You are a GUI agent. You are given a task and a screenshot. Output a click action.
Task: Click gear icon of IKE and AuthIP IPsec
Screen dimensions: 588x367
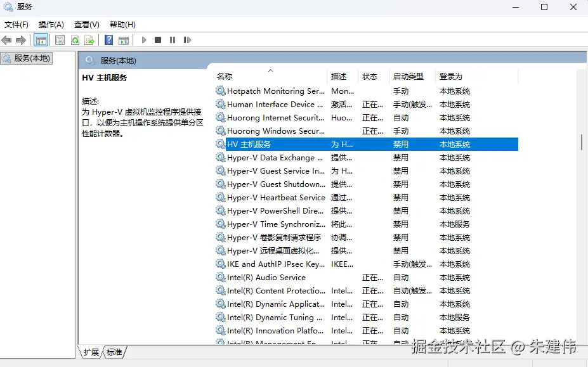221,264
